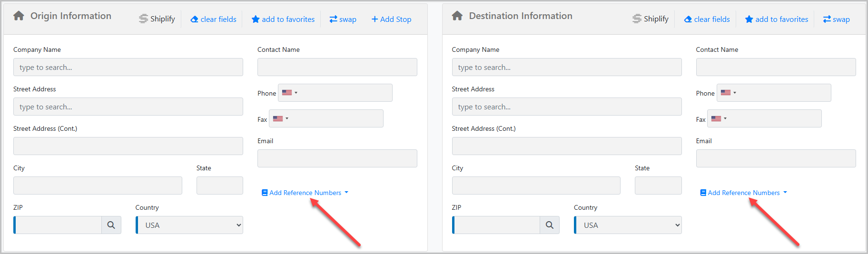Focus the Destination Company Name search field
This screenshot has height=254, width=868.
click(x=567, y=67)
